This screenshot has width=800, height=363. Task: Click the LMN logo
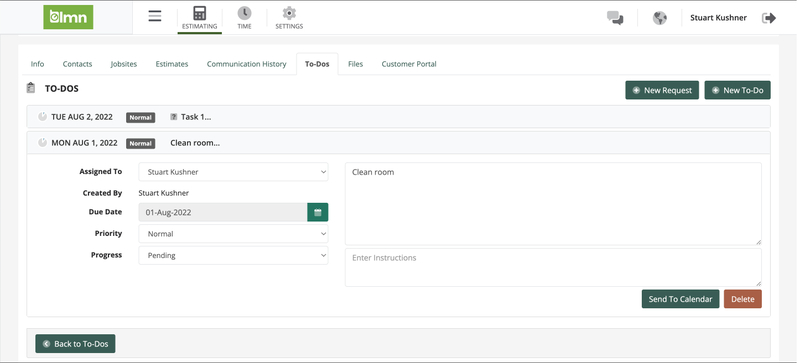tap(68, 17)
